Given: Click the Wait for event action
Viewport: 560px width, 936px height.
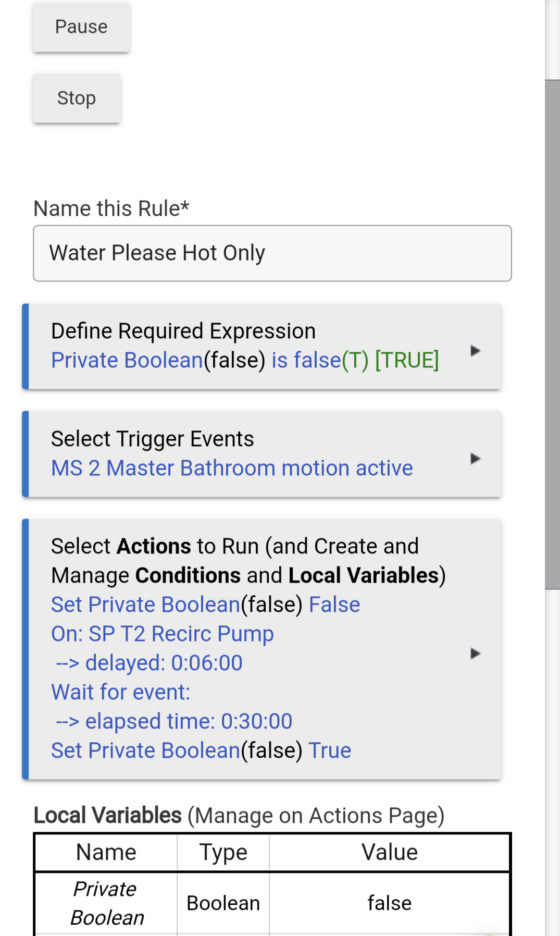Looking at the screenshot, I should tap(121, 693).
